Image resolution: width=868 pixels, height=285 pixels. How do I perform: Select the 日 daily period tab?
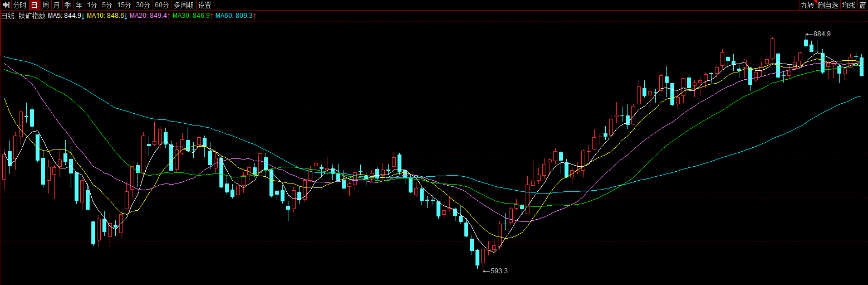tap(35, 5)
